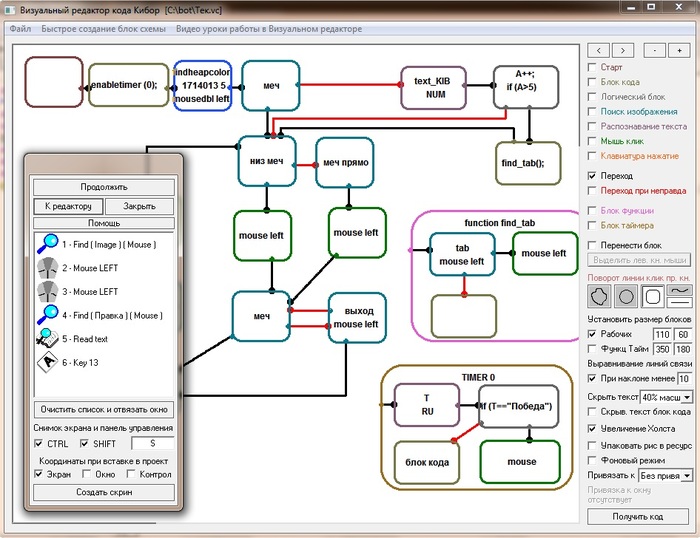Click the keyboard icon for '6 - Key 13'
Screen dimensions: 700x538
pyautogui.click(x=48, y=363)
